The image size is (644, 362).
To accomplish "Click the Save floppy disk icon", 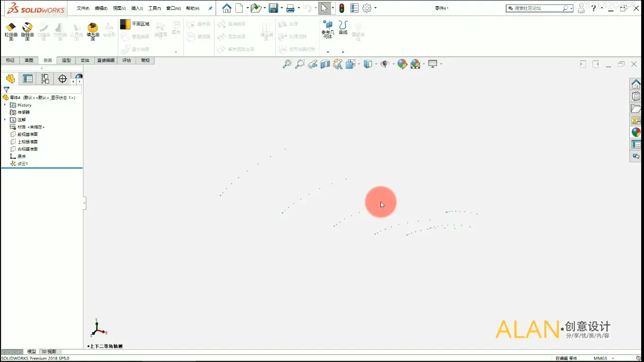I will point(272,8).
